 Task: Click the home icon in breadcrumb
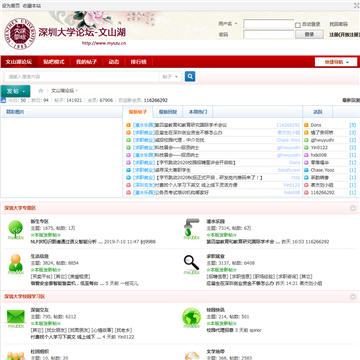(41, 91)
